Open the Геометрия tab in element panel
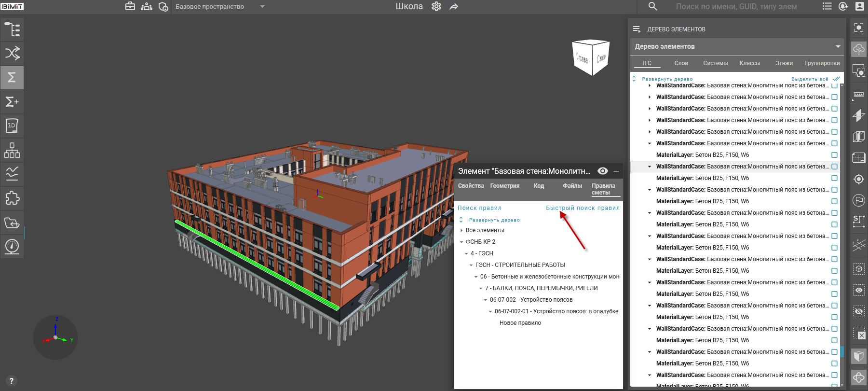The height and width of the screenshot is (391, 868). point(504,186)
